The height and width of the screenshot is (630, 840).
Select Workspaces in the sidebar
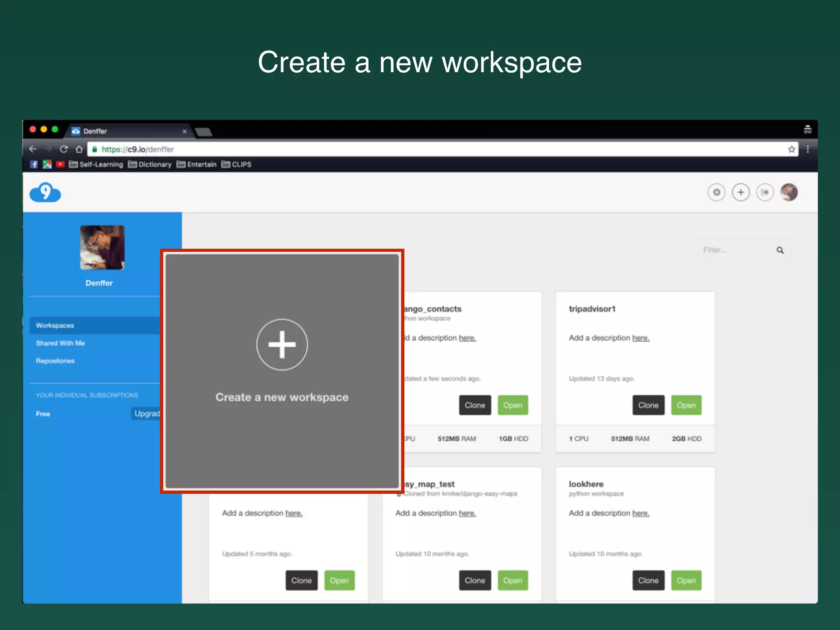(55, 325)
